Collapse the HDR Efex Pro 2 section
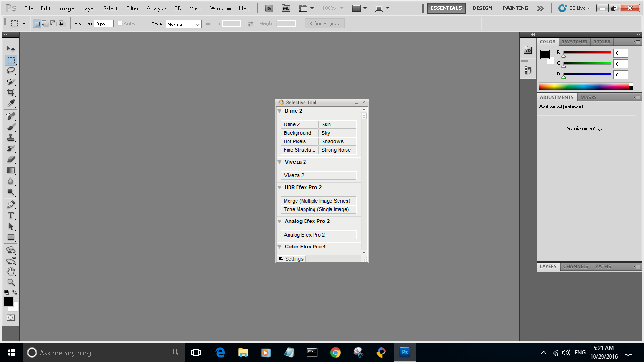This screenshot has height=362, width=644. pyautogui.click(x=280, y=188)
